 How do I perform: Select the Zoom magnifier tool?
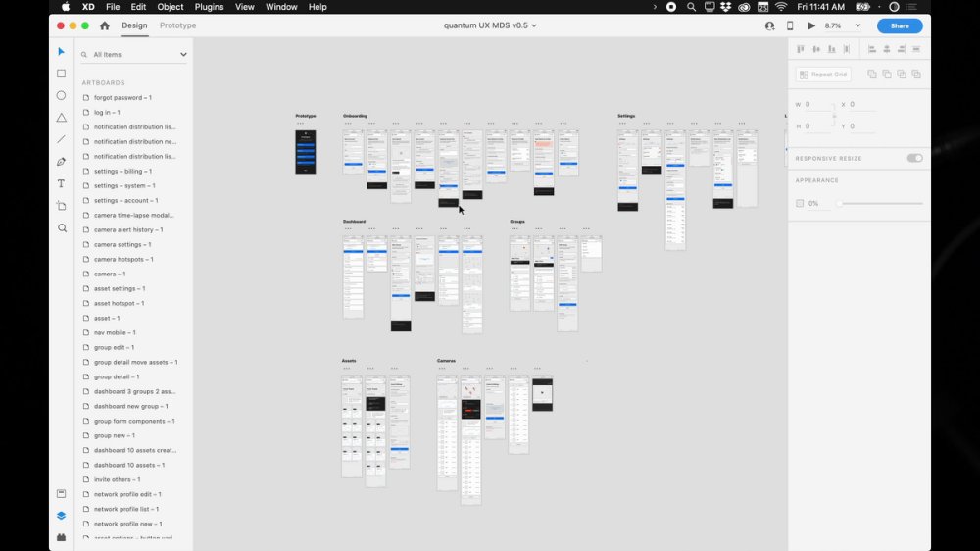coord(62,228)
